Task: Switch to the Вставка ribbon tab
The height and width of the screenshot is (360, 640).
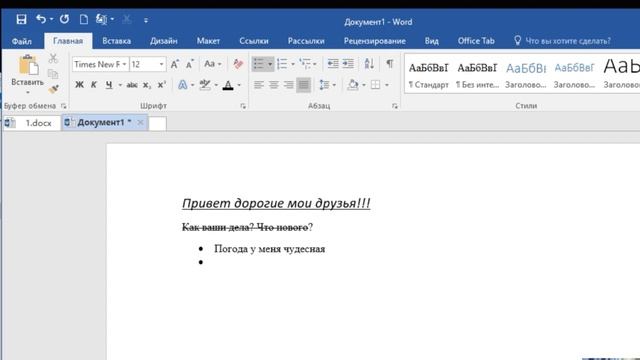Action: (116, 41)
